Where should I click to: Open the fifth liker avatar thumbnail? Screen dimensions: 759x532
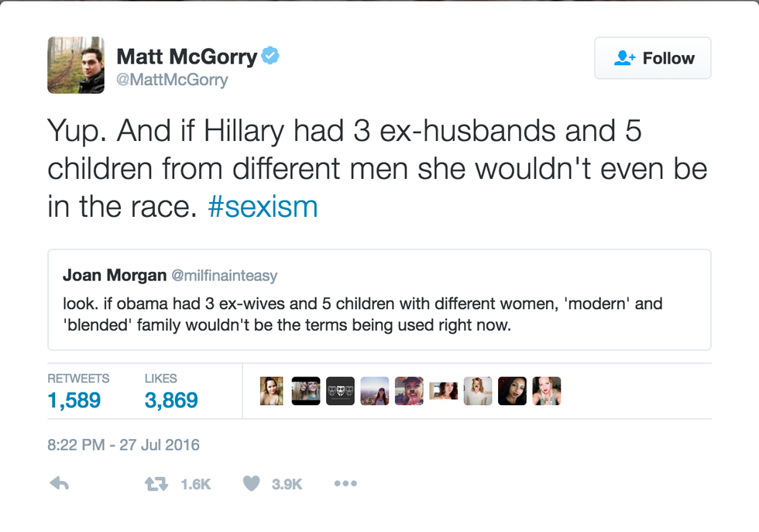409,391
